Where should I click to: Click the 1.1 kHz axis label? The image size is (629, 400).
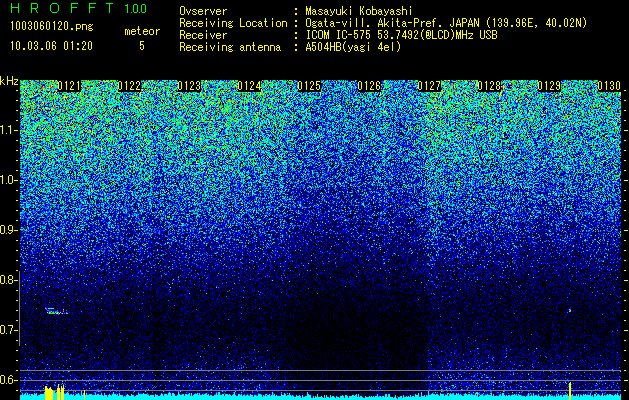click(x=7, y=131)
